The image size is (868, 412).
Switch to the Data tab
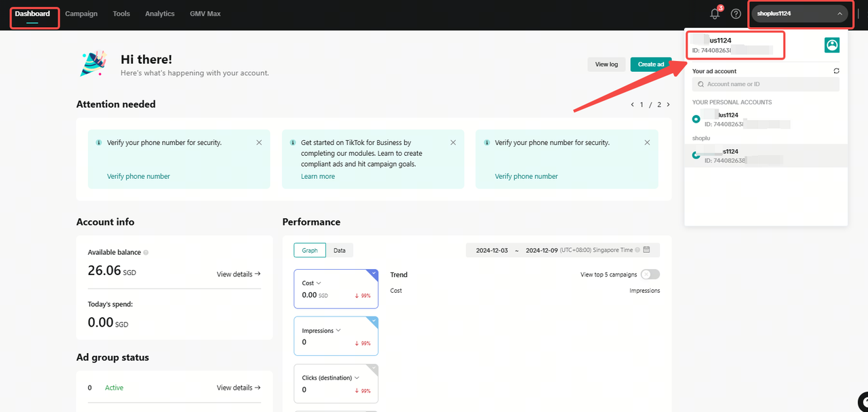pos(340,249)
